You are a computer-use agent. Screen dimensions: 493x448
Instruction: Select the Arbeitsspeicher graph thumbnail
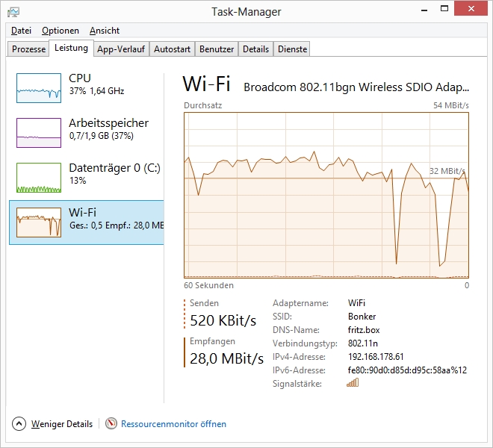coord(39,133)
